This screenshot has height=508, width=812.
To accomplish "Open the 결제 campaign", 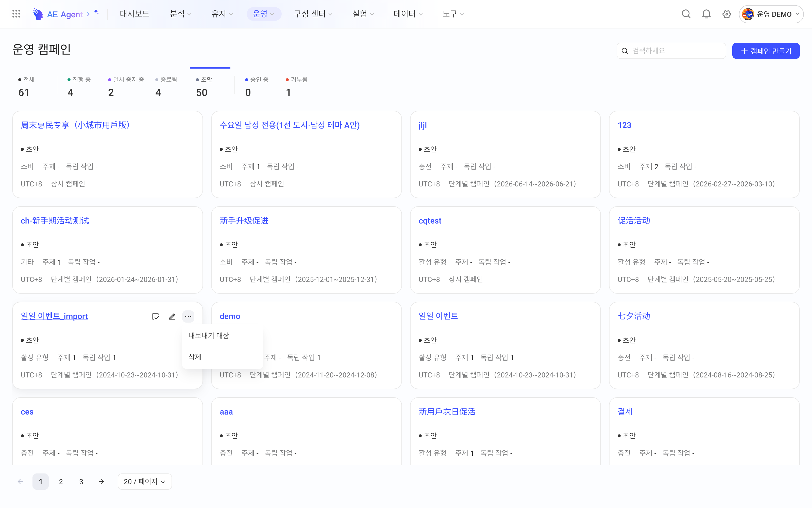I will point(625,412).
